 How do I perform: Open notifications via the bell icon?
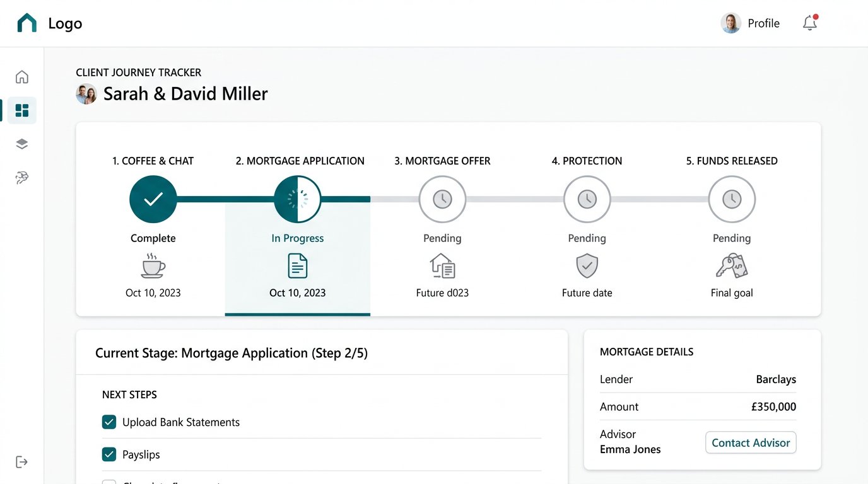point(809,23)
